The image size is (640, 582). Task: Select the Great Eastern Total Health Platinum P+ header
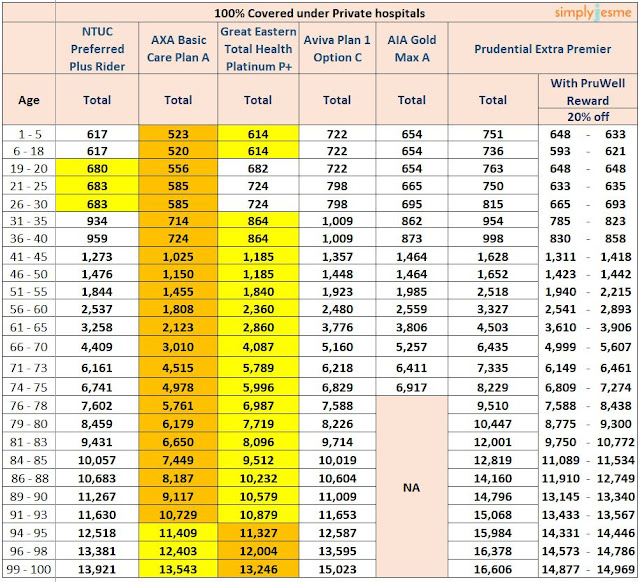258,49
